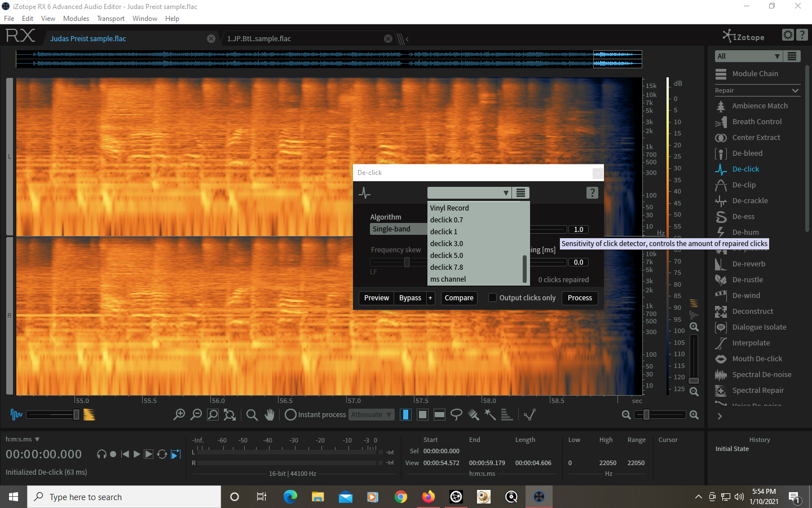Select the waveform view icon beside the slider

[16, 415]
